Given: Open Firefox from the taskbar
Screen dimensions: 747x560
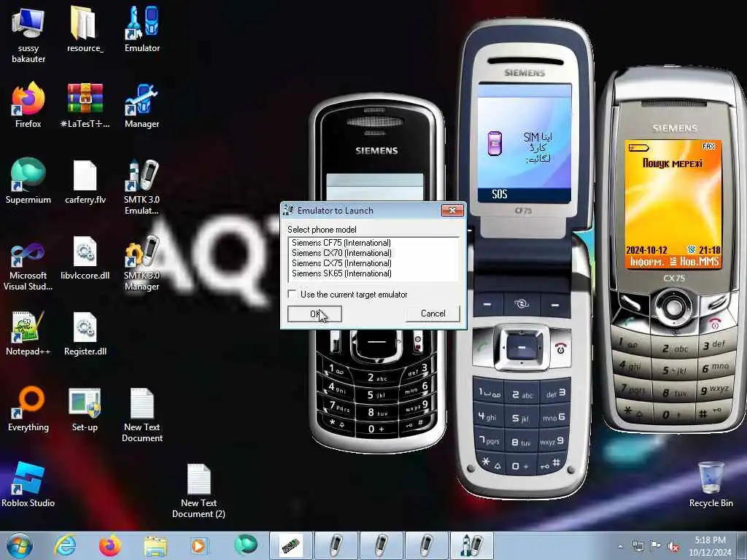Looking at the screenshot, I should point(110,545).
